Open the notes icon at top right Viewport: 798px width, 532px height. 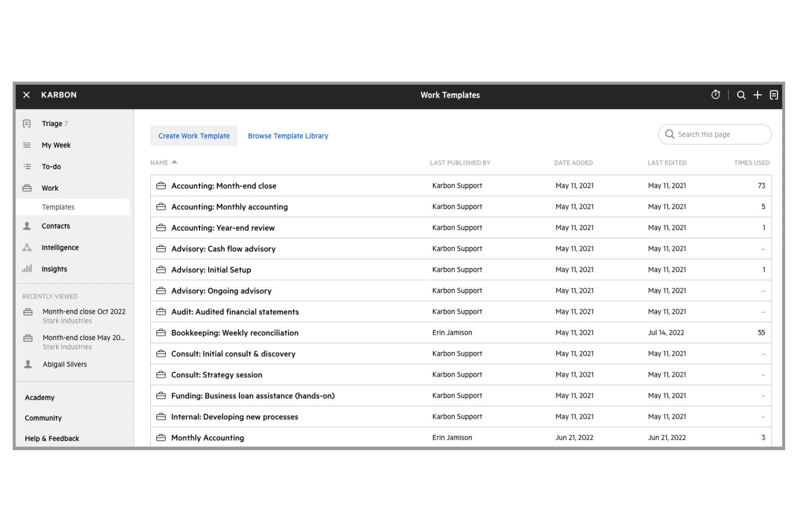coord(774,95)
